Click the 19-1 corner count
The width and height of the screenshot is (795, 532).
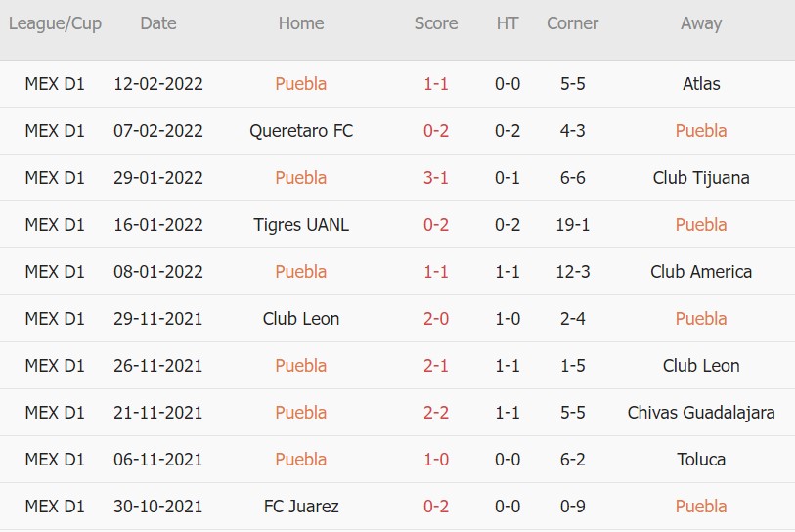pyautogui.click(x=572, y=225)
